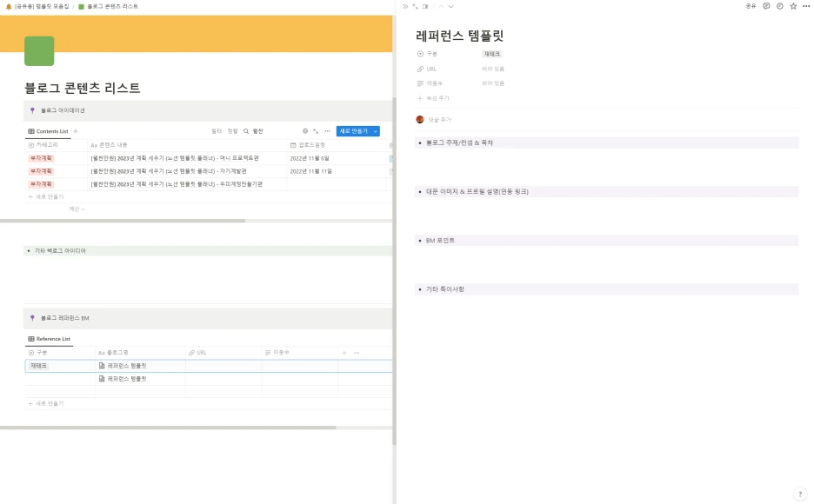Open more options (...) menu of Contents List
Image resolution: width=814 pixels, height=504 pixels.
[x=327, y=130]
